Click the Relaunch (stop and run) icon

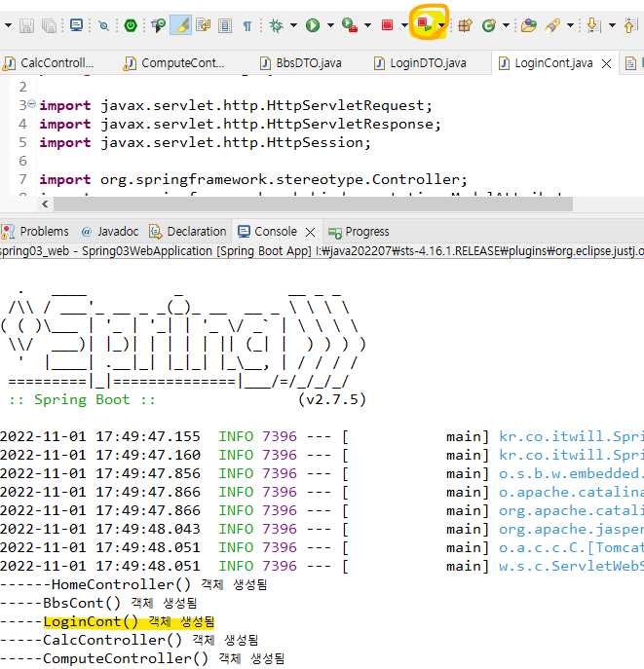click(x=425, y=24)
